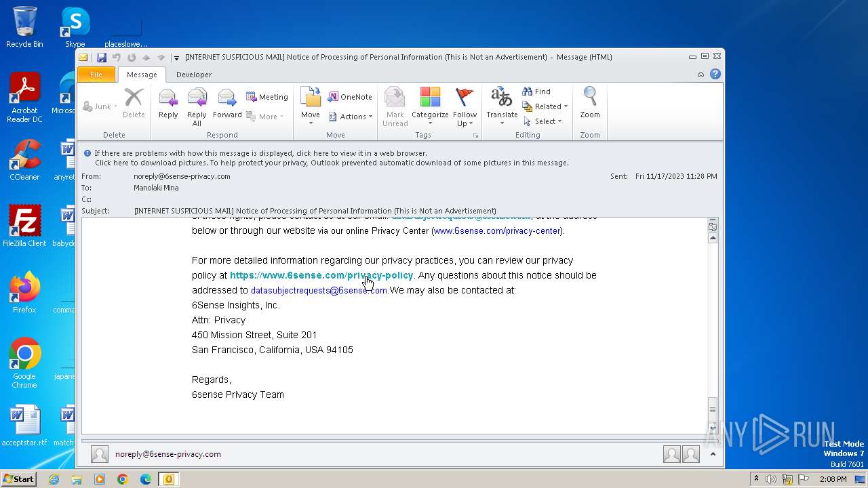The width and height of the screenshot is (868, 488).
Task: Mark the message as Unread
Action: point(395,107)
